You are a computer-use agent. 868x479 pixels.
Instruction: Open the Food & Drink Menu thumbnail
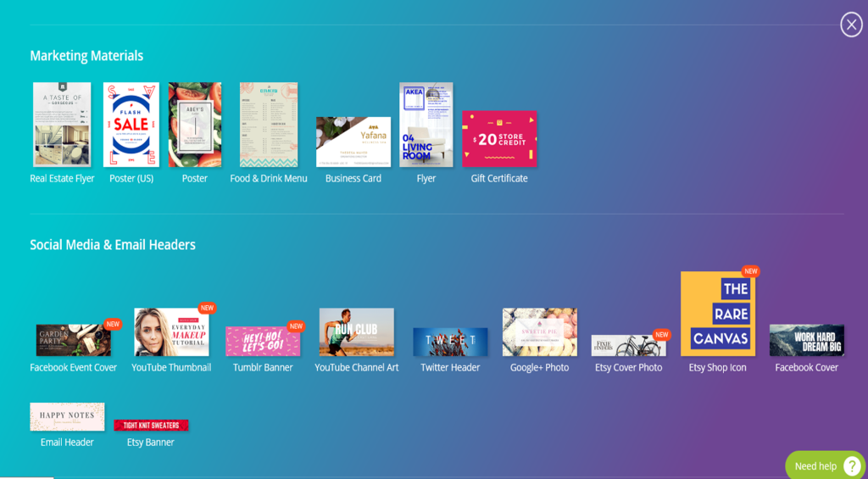pyautogui.click(x=269, y=125)
